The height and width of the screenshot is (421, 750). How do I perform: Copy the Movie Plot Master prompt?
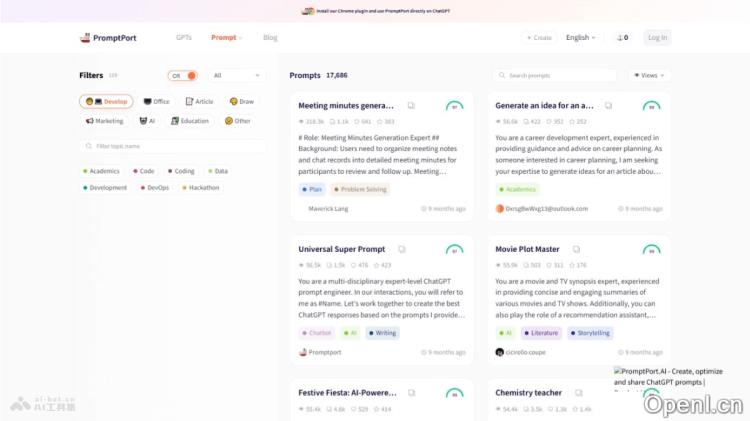coord(576,249)
